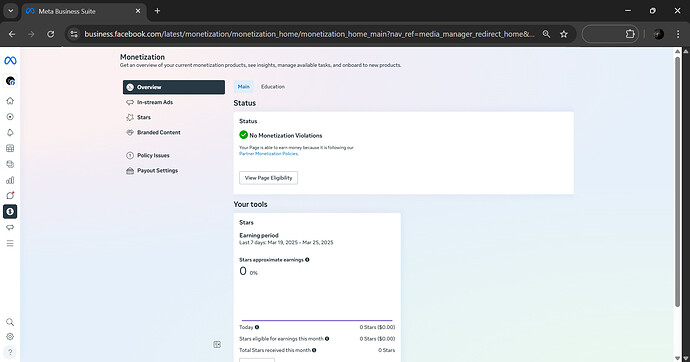Select the Monetization dollar icon in sidebar

coord(10,212)
